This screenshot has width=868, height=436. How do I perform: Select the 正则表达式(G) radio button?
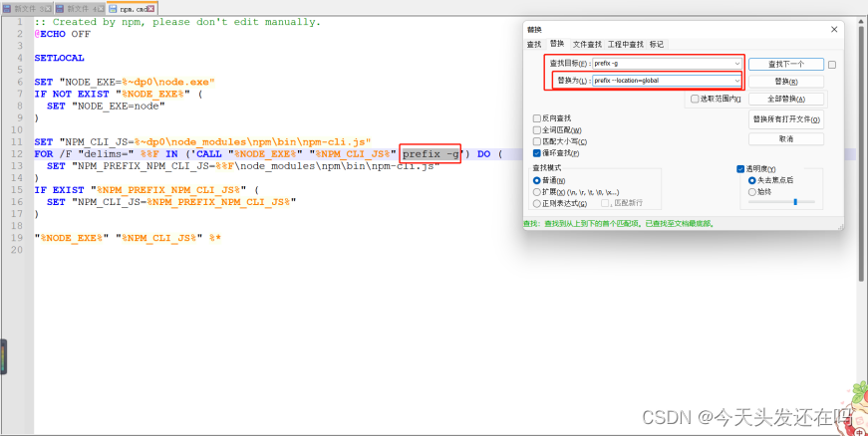[x=536, y=204]
